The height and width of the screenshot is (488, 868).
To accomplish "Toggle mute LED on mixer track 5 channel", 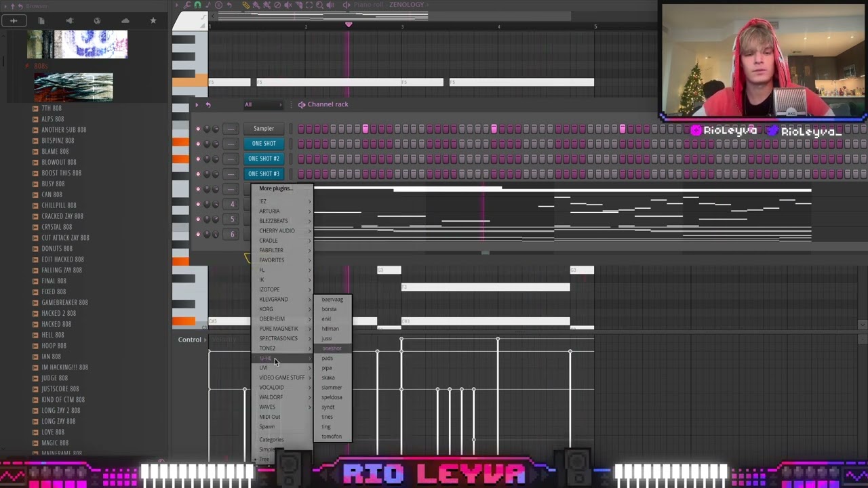I will click(198, 219).
